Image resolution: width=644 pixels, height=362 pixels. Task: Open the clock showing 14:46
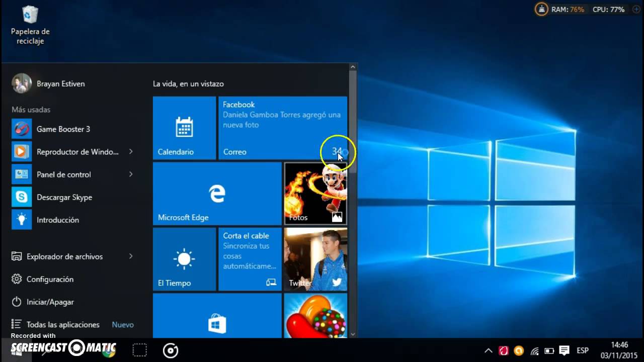click(619, 350)
